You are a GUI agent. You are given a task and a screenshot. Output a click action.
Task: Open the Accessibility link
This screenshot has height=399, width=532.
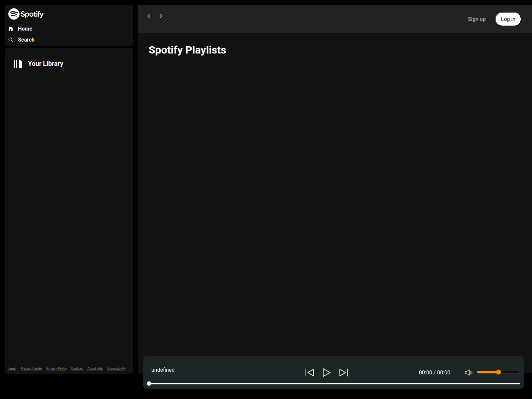click(116, 368)
